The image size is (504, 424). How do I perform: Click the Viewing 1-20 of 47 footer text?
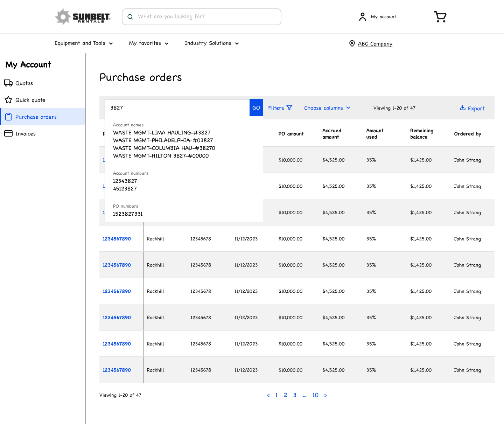click(x=120, y=395)
